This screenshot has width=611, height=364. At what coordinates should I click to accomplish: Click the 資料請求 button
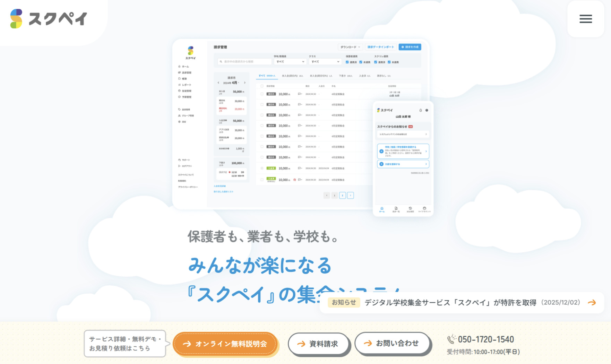pyautogui.click(x=318, y=344)
